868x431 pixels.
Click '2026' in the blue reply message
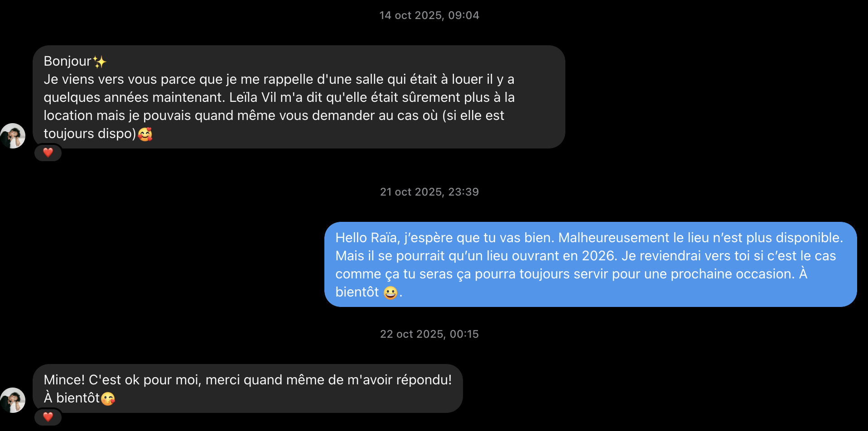click(x=599, y=256)
